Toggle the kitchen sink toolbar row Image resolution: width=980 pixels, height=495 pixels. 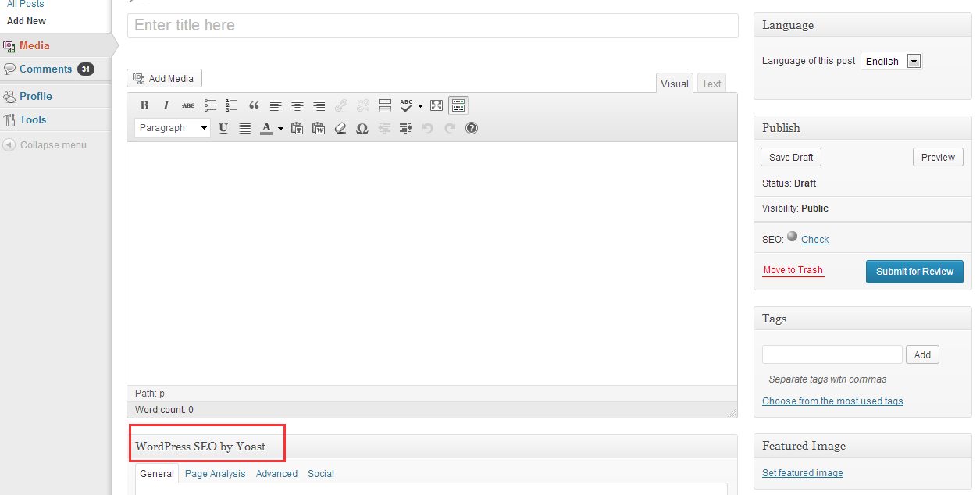coord(458,105)
